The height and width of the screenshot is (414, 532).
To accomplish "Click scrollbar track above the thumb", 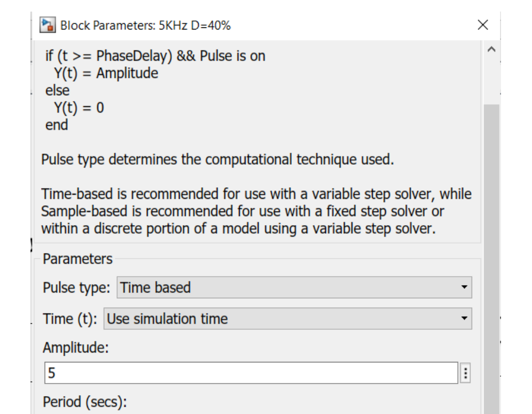I will [x=492, y=81].
